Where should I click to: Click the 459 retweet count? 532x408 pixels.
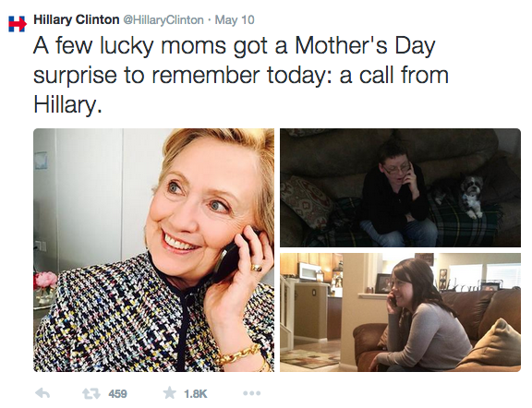pyautogui.click(x=117, y=394)
